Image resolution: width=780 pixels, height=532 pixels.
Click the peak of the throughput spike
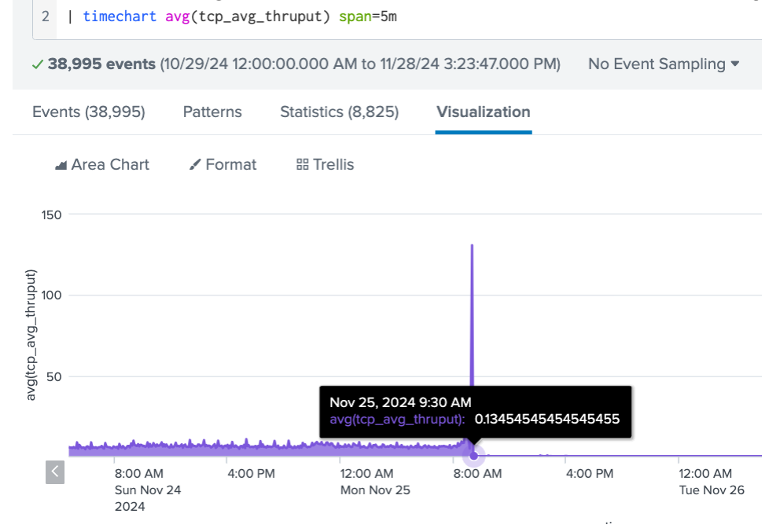tap(472, 247)
